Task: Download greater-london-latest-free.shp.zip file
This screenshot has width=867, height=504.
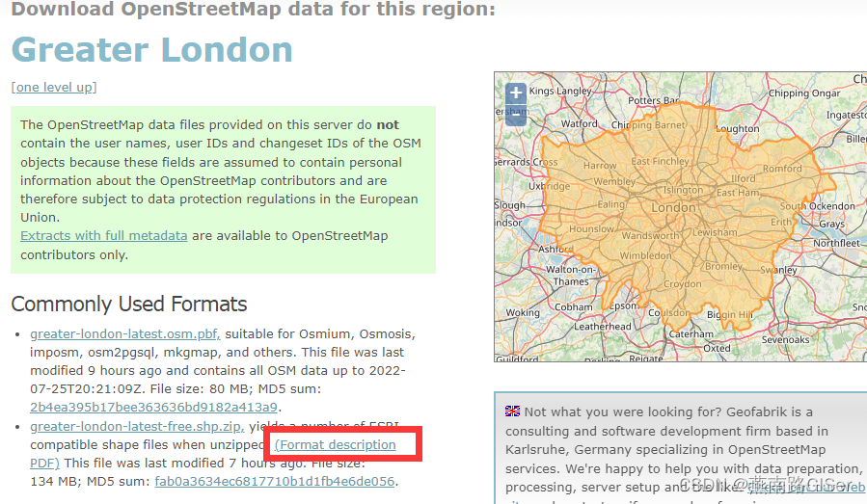Action: point(137,427)
